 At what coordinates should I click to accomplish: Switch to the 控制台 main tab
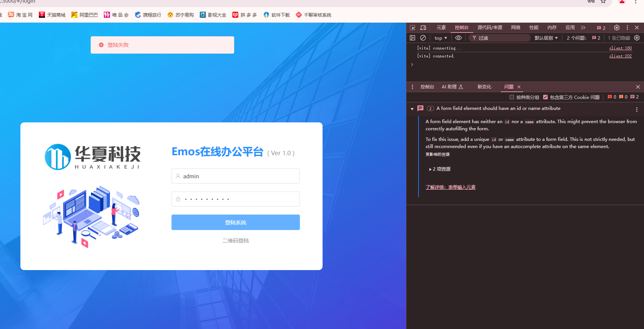(x=462, y=28)
